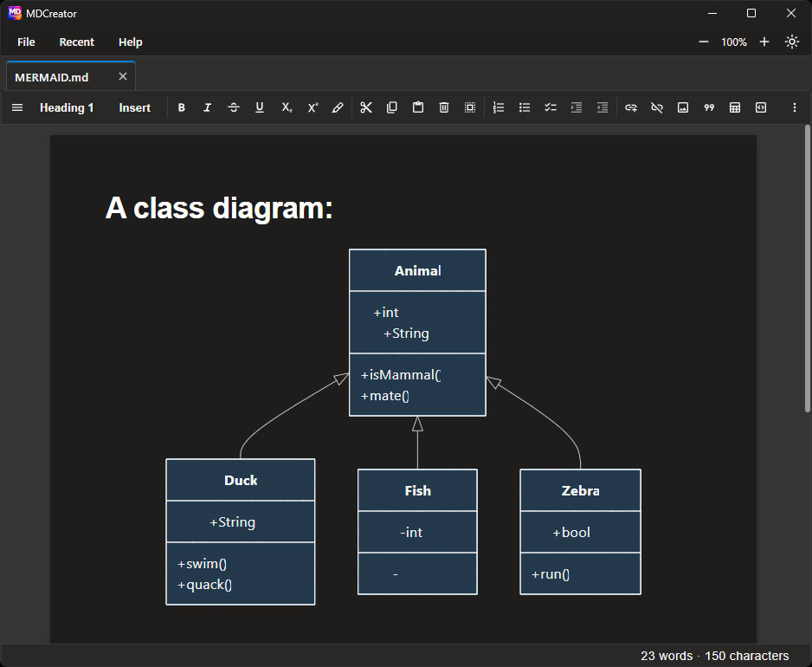Insert an image
This screenshot has height=667, width=812.
click(683, 107)
